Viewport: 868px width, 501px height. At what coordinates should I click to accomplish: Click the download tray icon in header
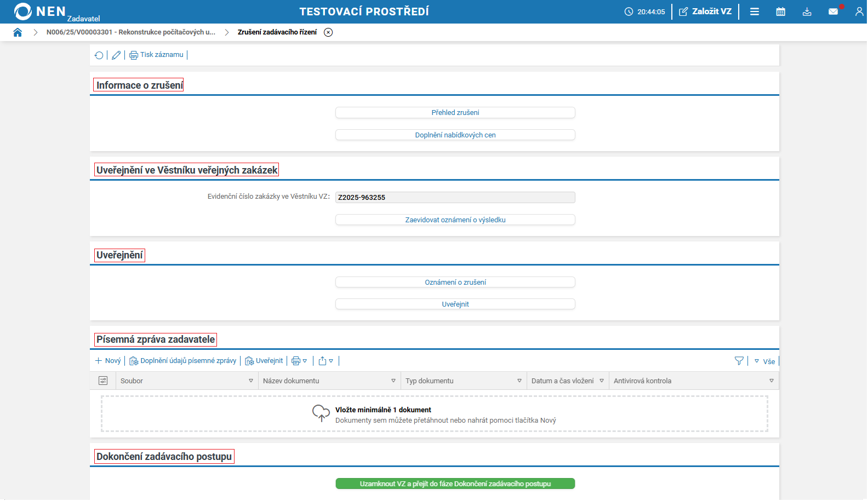tap(807, 11)
